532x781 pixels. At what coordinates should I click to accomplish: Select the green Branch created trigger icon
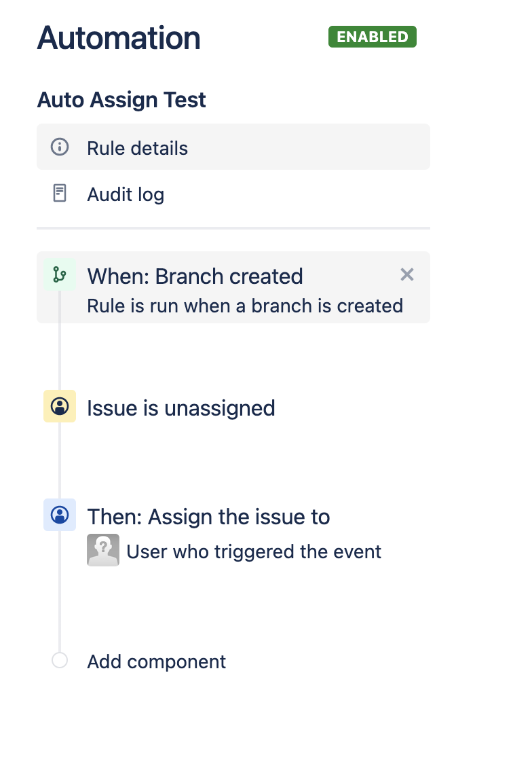[60, 274]
